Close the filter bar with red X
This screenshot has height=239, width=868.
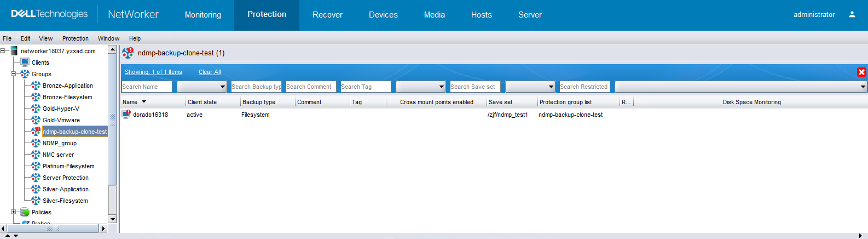(x=861, y=72)
